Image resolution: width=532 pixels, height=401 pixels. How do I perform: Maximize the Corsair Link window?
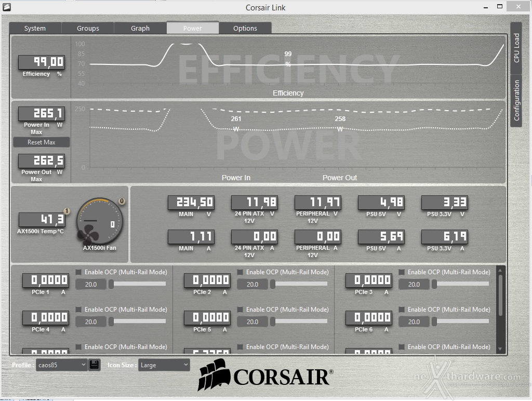click(500, 7)
